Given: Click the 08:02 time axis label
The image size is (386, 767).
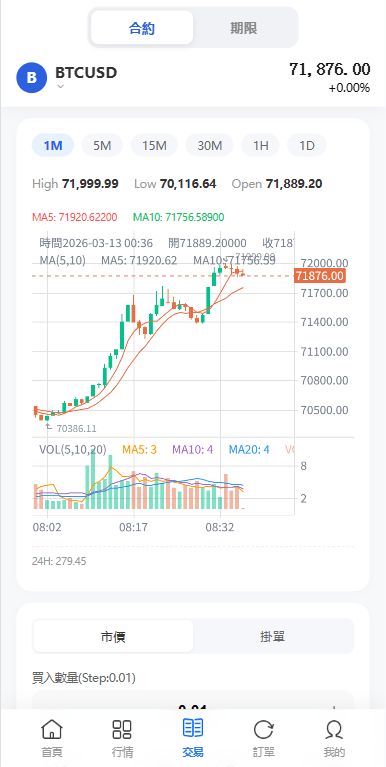Looking at the screenshot, I should [47, 528].
